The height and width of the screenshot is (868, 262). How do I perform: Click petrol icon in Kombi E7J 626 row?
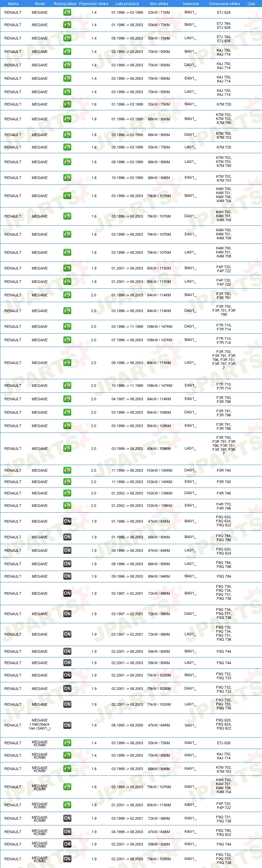tap(67, 743)
